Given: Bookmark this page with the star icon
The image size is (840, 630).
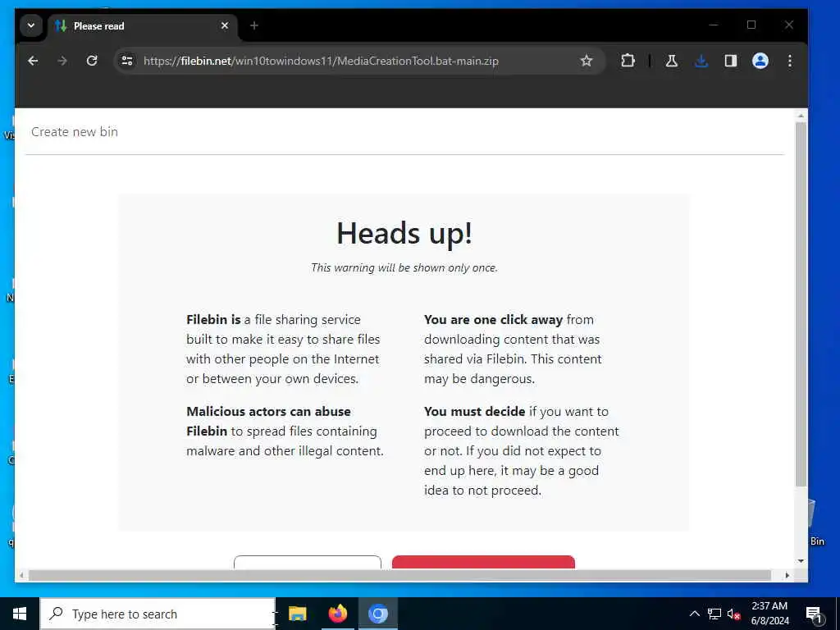Looking at the screenshot, I should (587, 61).
